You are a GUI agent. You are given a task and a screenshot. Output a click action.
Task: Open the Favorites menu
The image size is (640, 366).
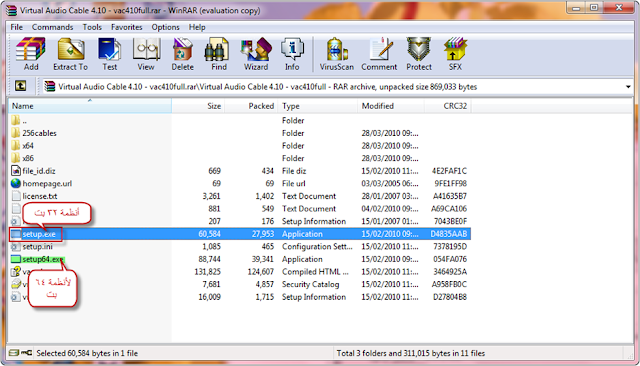point(127,27)
